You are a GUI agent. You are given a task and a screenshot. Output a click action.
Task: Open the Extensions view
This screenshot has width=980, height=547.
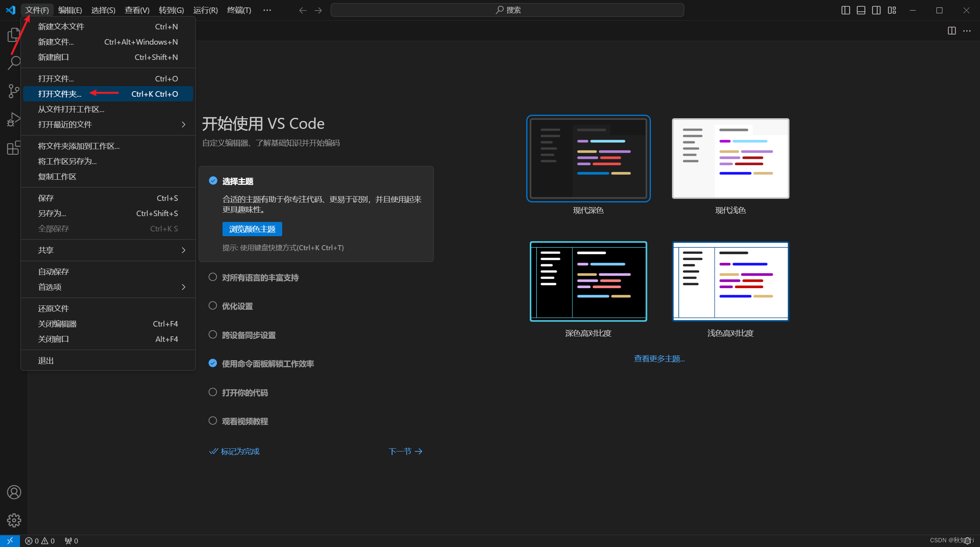(14, 148)
